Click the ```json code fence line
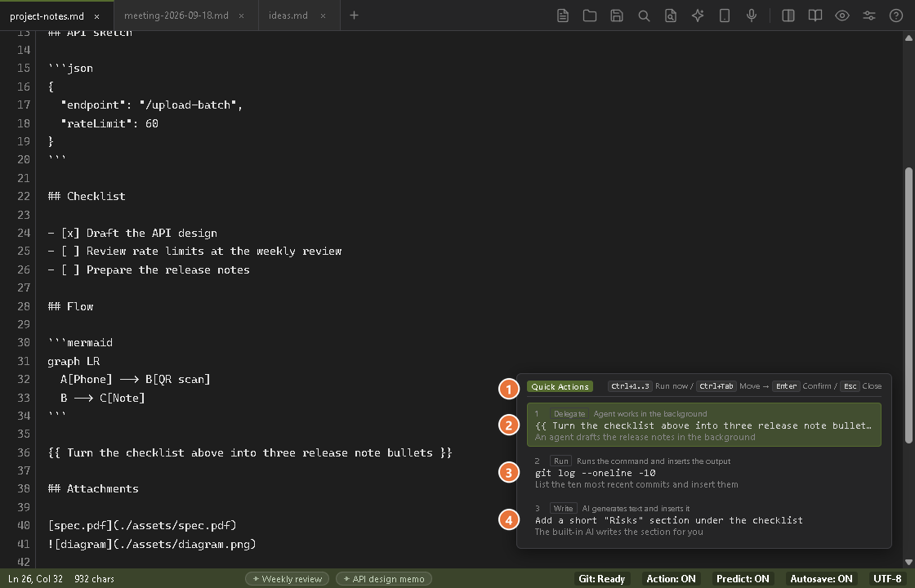915x588 pixels. 70,69
